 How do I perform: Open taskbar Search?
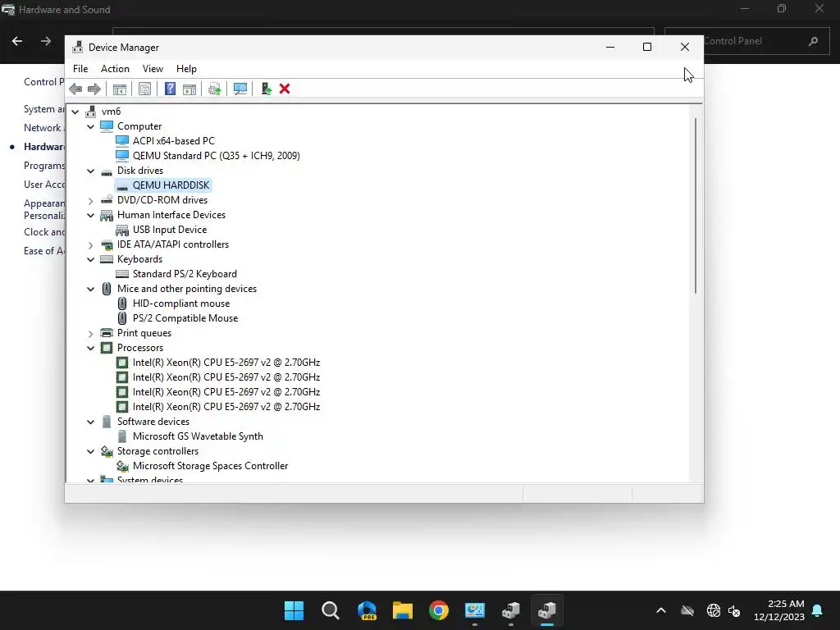(330, 610)
